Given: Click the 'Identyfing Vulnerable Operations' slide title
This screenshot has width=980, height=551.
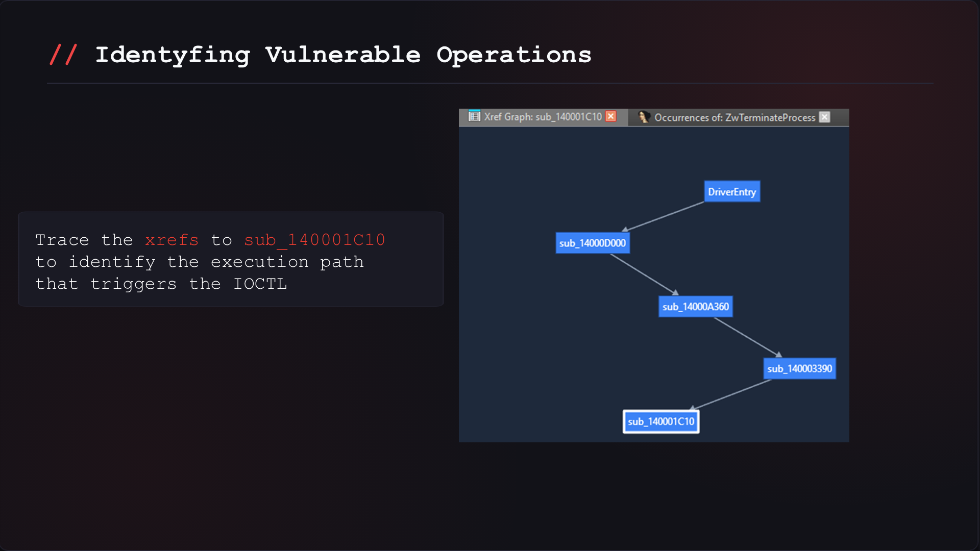Looking at the screenshot, I should (x=343, y=55).
